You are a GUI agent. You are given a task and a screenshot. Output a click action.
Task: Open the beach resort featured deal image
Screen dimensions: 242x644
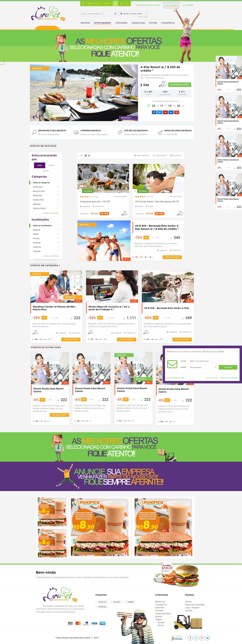(x=84, y=93)
